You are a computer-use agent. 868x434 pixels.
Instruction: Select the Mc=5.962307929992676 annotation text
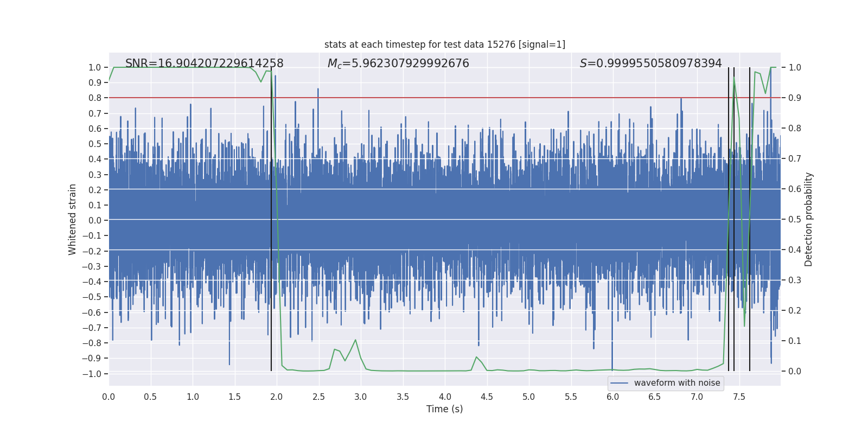[398, 63]
